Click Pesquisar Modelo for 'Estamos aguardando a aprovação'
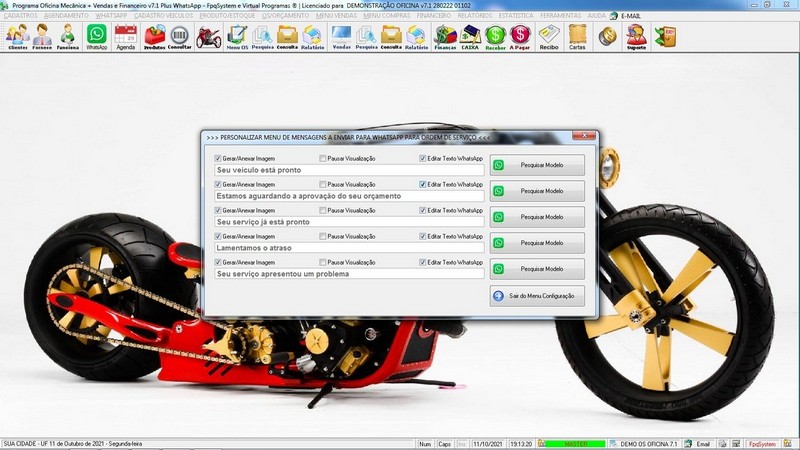The height and width of the screenshot is (450, 800). pos(537,191)
